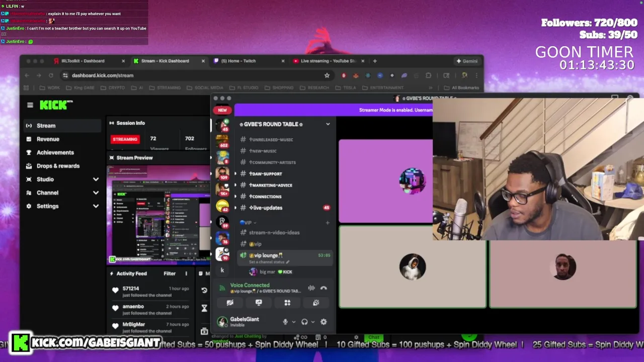
Task: Open a new browser tab with plus
Action: [375, 61]
